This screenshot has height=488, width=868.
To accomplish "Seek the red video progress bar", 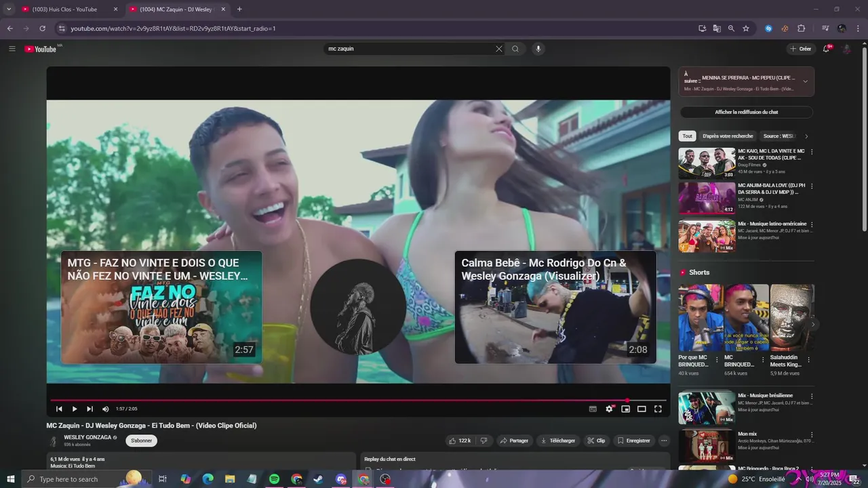I will coord(358,400).
